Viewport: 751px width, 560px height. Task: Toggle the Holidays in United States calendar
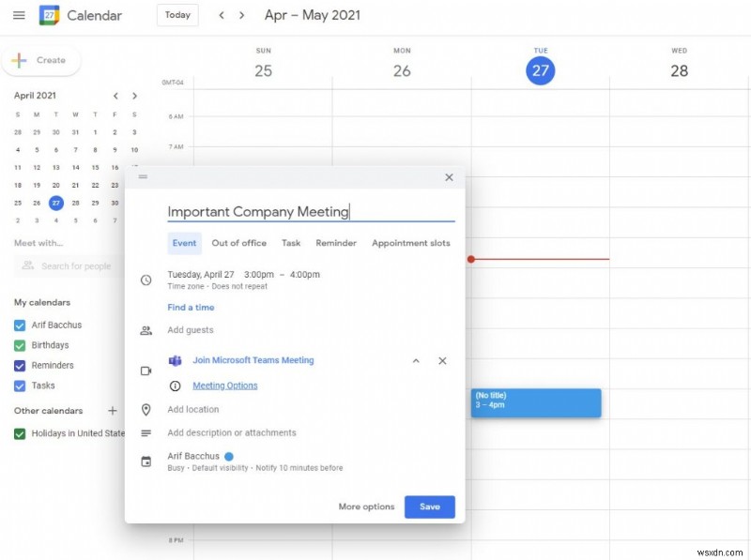pyautogui.click(x=20, y=434)
